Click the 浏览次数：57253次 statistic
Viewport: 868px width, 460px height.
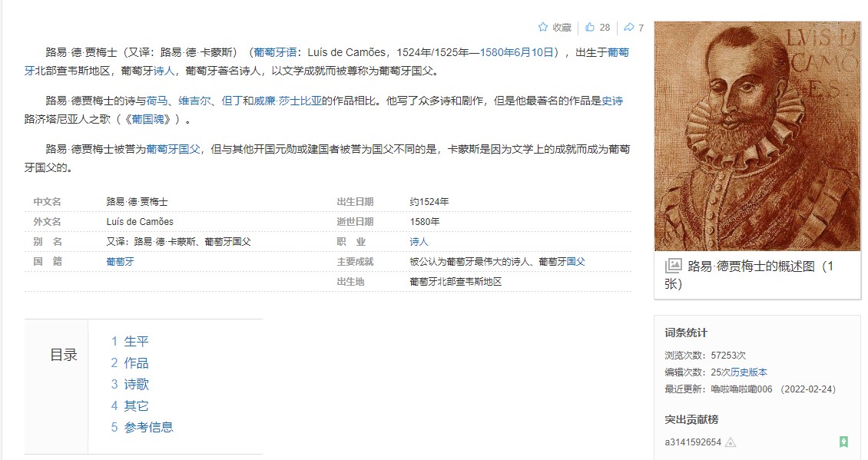click(705, 356)
